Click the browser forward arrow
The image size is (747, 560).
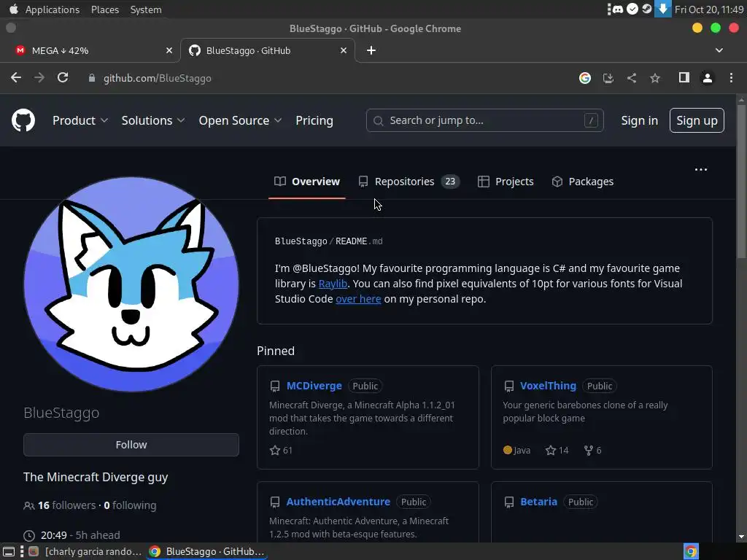click(x=39, y=77)
